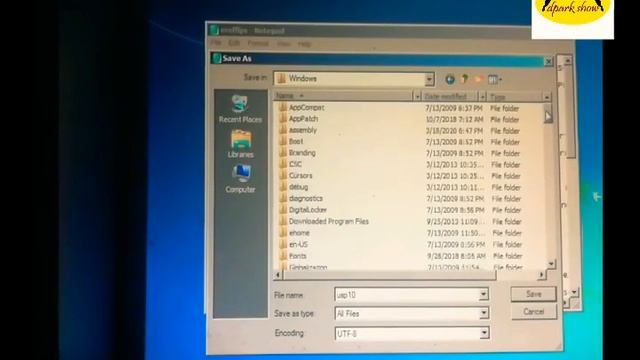The height and width of the screenshot is (360, 640).
Task: Sort files by Name column header
Action: 343,96
